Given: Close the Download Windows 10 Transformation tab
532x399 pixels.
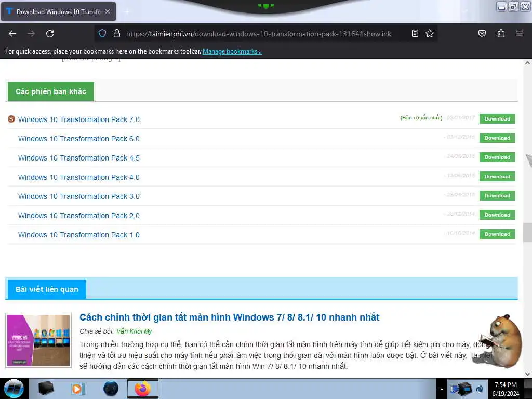Looking at the screenshot, I should pyautogui.click(x=108, y=11).
